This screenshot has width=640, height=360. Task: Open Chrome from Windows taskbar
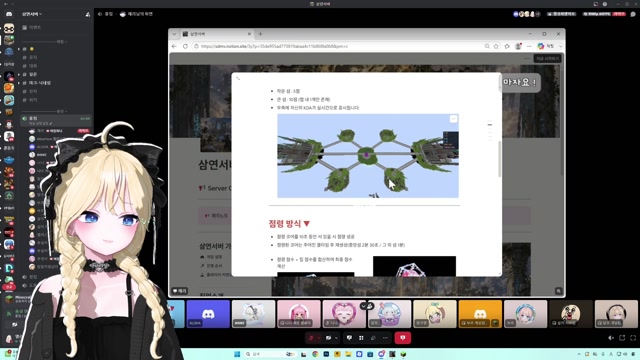point(315,354)
